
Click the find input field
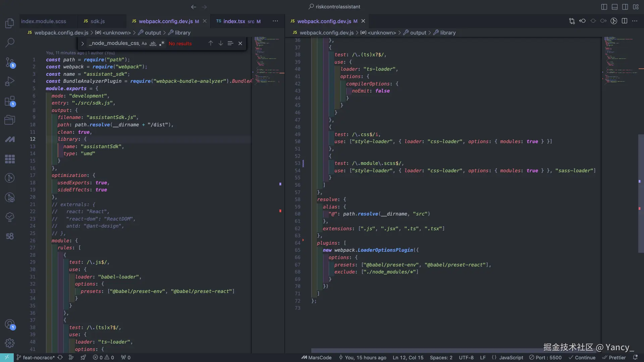tap(114, 44)
